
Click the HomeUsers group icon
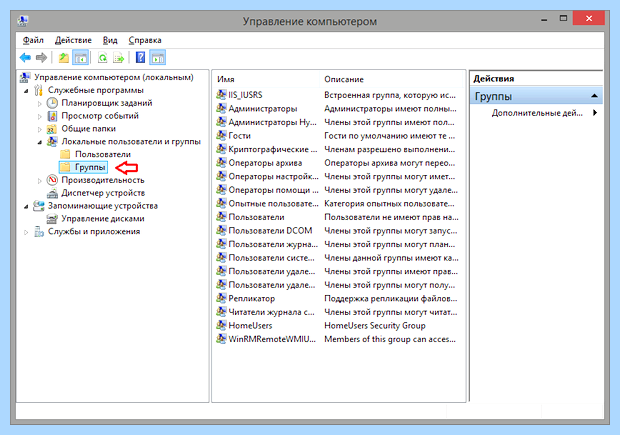221,325
